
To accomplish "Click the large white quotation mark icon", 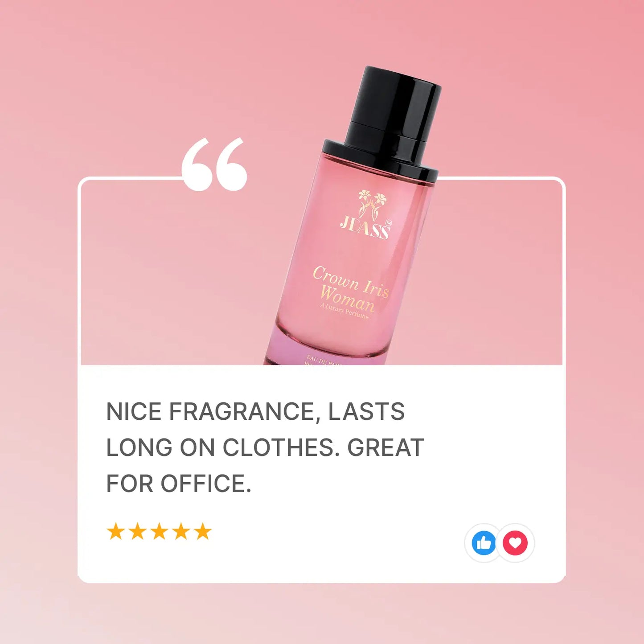I will click(214, 164).
